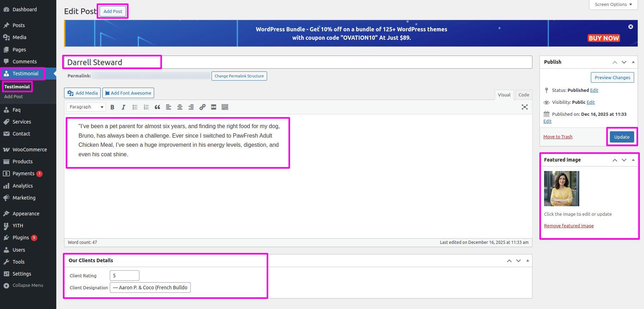This screenshot has height=309, width=644.
Task: Switch to the Code editor tab
Action: pyautogui.click(x=523, y=95)
